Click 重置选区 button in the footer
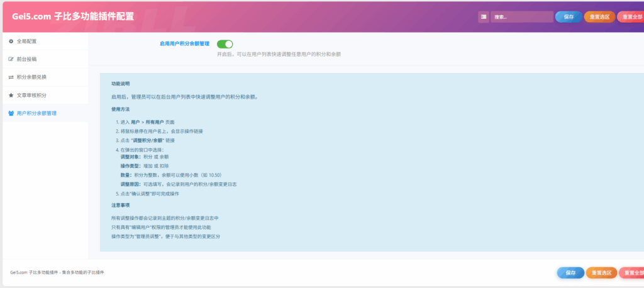This screenshot has height=288, width=644. point(601,273)
